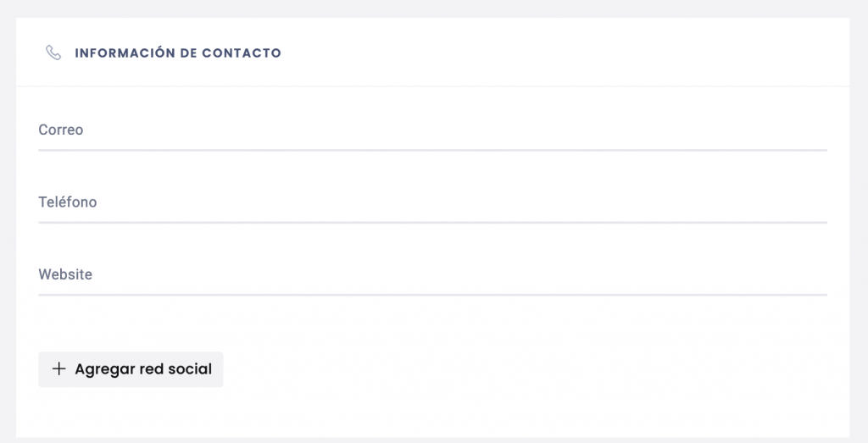This screenshot has width=868, height=443.
Task: Click the phone icon in the header
Action: [x=53, y=53]
